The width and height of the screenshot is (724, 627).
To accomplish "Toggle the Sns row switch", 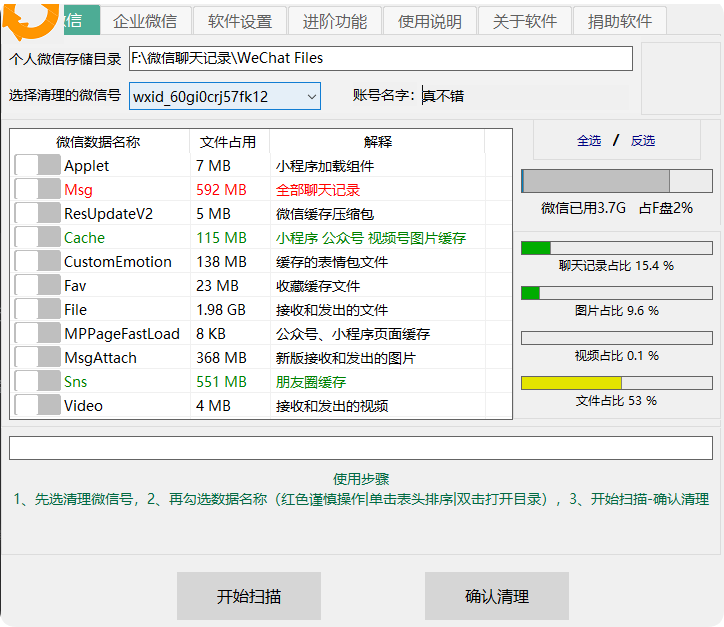I will 37,381.
